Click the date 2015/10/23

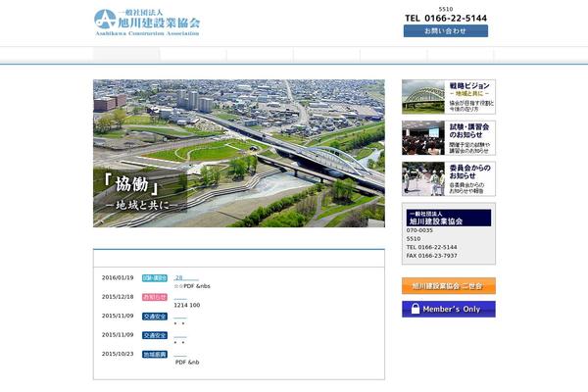(118, 354)
